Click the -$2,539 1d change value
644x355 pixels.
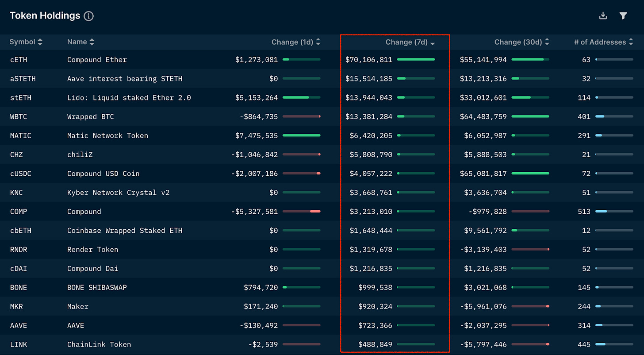coord(263,345)
